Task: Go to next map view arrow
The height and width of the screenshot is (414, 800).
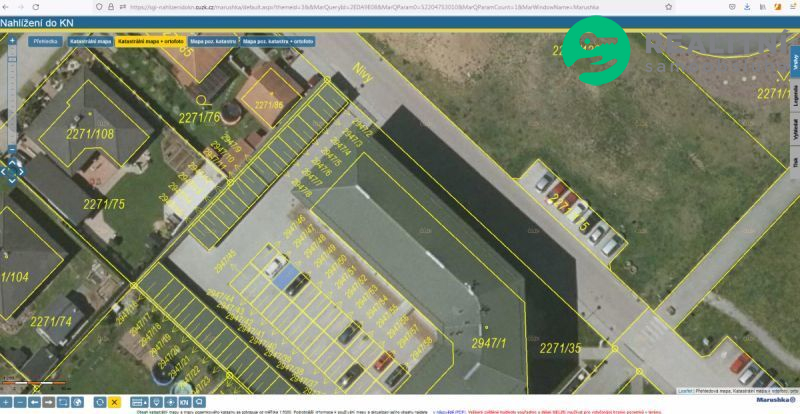Action: pyautogui.click(x=48, y=402)
